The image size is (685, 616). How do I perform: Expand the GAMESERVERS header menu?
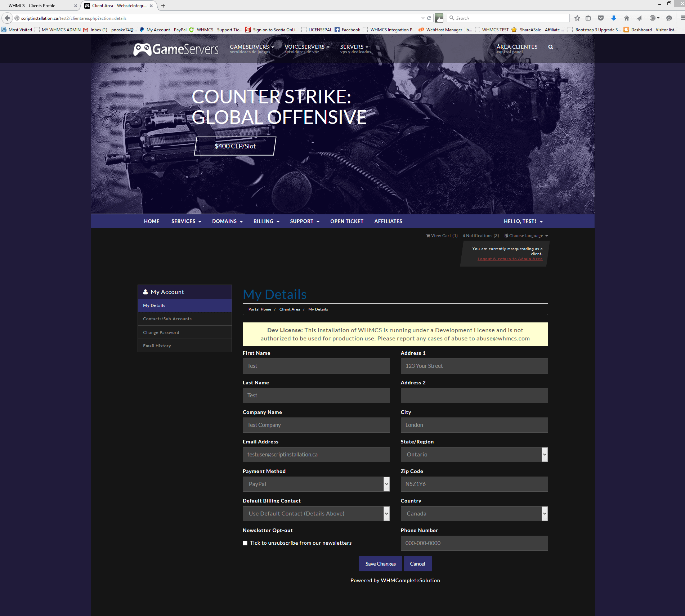tap(252, 49)
